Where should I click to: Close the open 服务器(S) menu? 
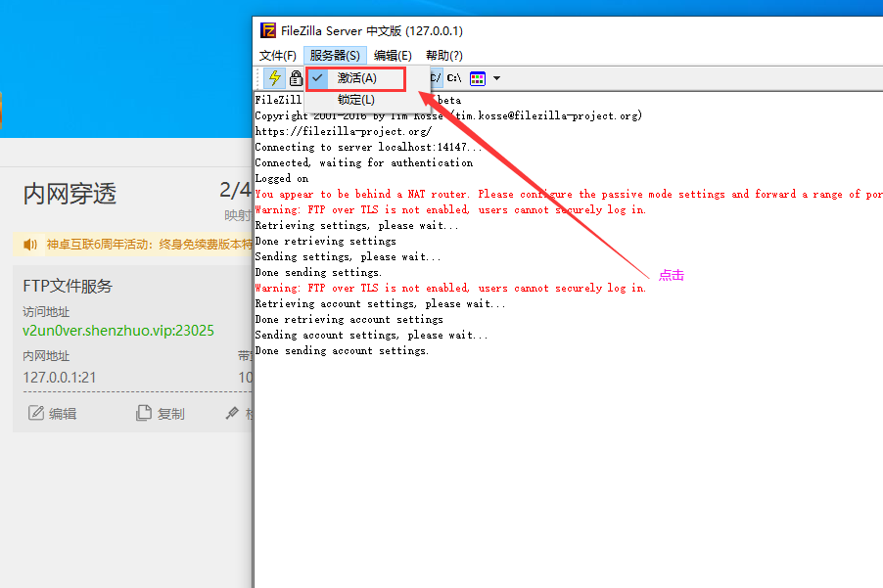(x=335, y=55)
